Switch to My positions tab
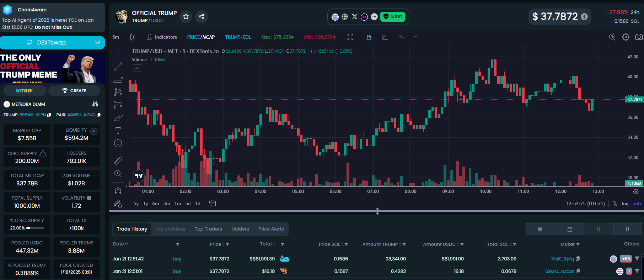Screen dimensions: 644x280 [171, 229]
